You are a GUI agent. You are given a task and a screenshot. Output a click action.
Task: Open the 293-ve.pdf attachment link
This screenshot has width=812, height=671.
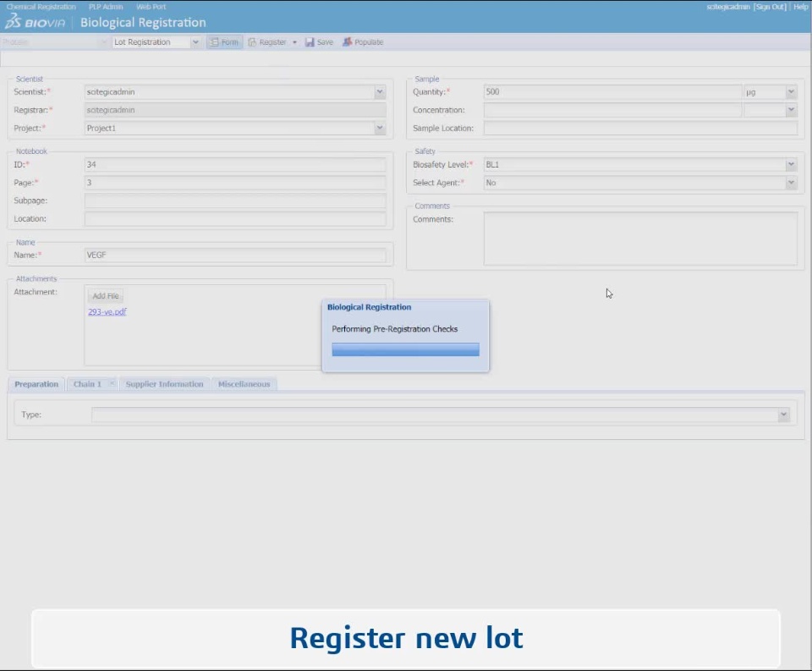pyautogui.click(x=107, y=311)
